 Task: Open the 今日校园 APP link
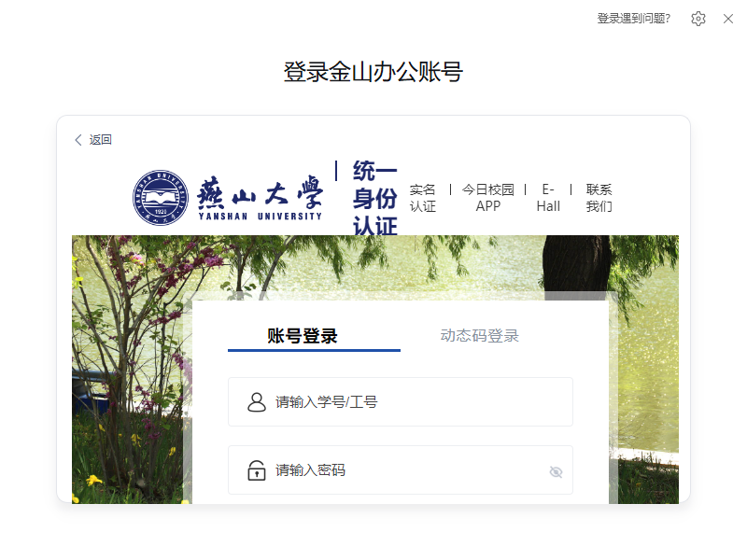pyautogui.click(x=487, y=198)
